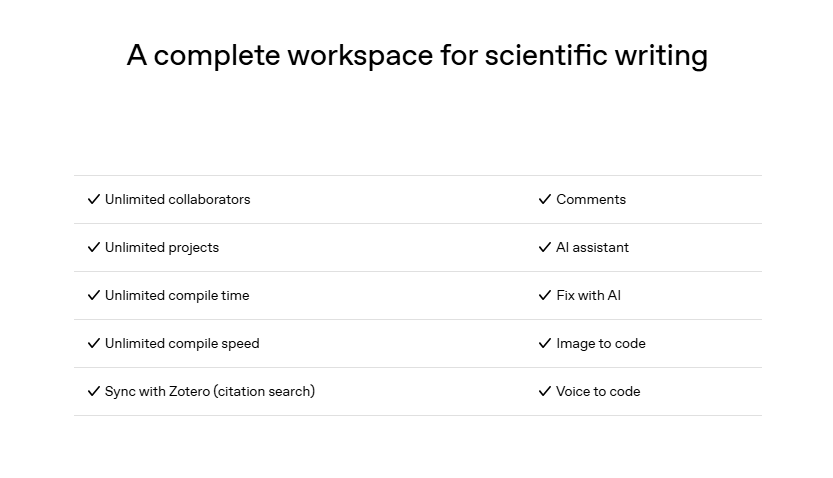The height and width of the screenshot is (478, 833).
Task: Click the checkmark next to Comments
Action: tap(545, 199)
